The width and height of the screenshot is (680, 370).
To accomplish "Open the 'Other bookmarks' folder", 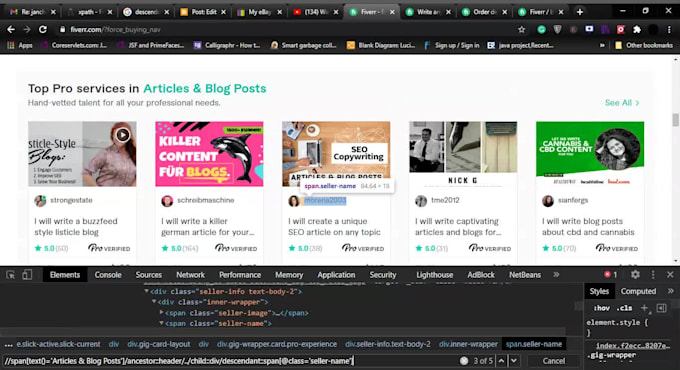I will (x=644, y=45).
